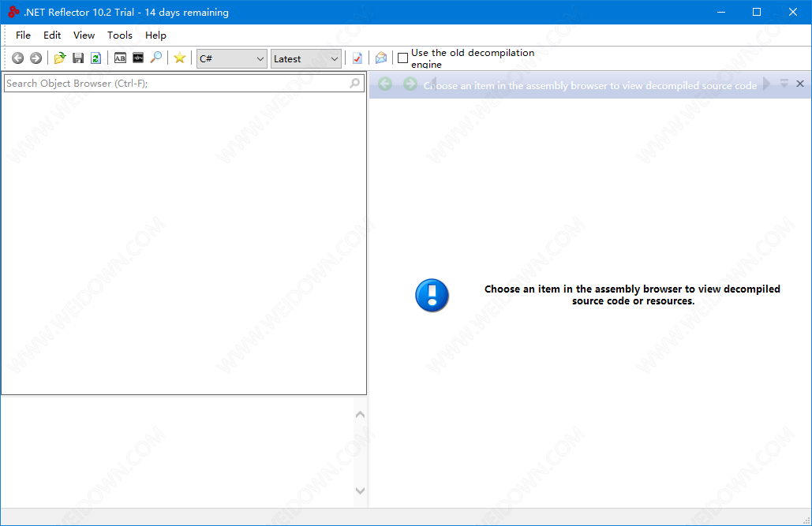Image resolution: width=812 pixels, height=526 pixels.
Task: Click the gray Forward navigation arrow in toolbar
Action: [36, 58]
